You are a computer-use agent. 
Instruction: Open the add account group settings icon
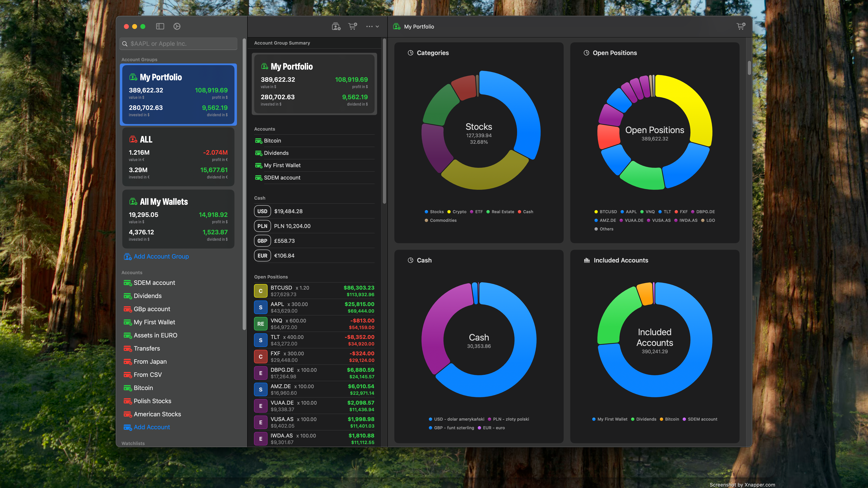point(336,26)
